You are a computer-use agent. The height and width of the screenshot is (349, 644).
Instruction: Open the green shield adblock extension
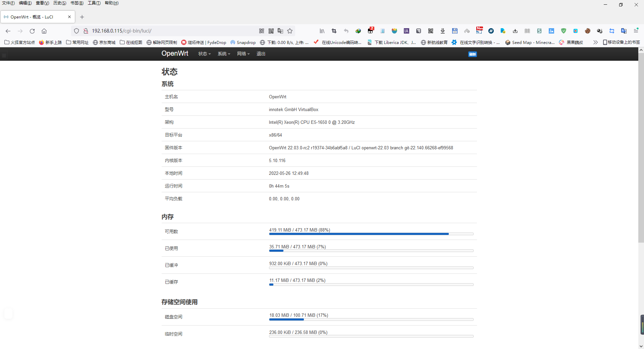563,31
